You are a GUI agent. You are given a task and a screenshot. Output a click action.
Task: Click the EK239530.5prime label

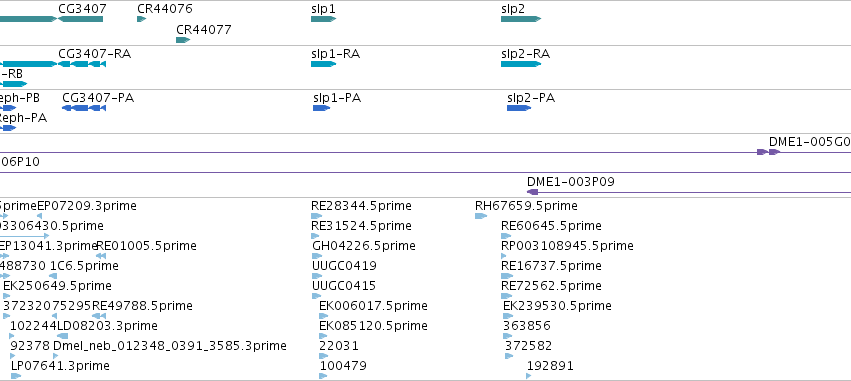pos(557,306)
